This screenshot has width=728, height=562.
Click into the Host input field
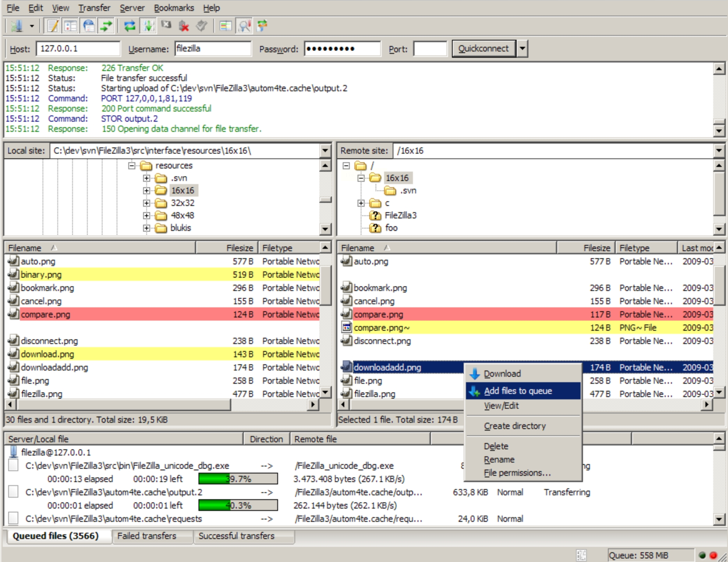pos(78,49)
